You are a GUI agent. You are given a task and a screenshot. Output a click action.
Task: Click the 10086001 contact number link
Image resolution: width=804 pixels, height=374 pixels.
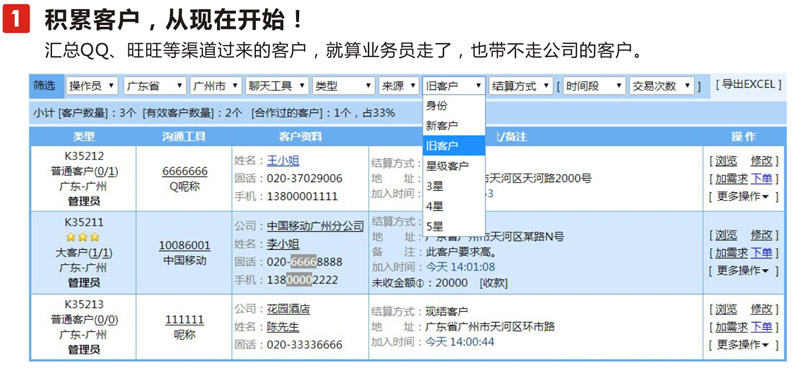(185, 246)
